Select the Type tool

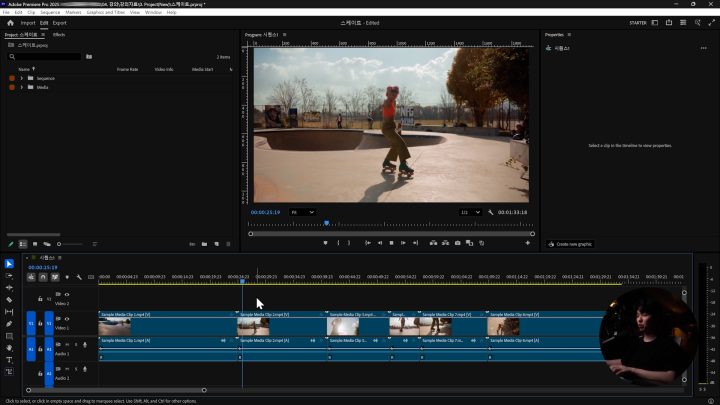point(9,359)
